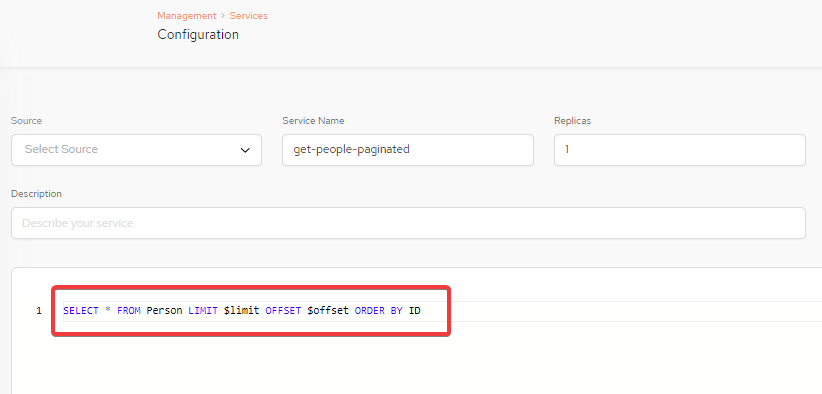
Task: Click the Source field label
Action: 26,121
